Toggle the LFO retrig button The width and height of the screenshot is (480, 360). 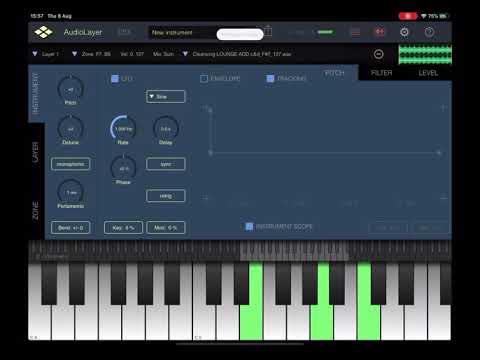[166, 196]
